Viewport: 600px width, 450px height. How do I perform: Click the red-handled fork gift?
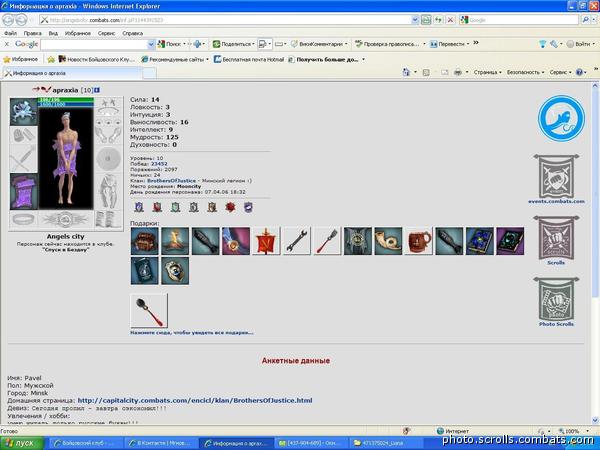(327, 241)
